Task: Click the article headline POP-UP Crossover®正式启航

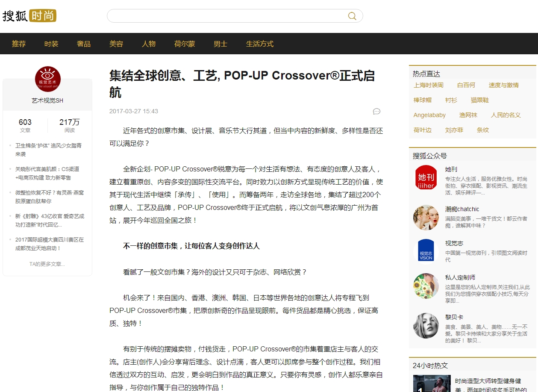Action: click(x=242, y=84)
